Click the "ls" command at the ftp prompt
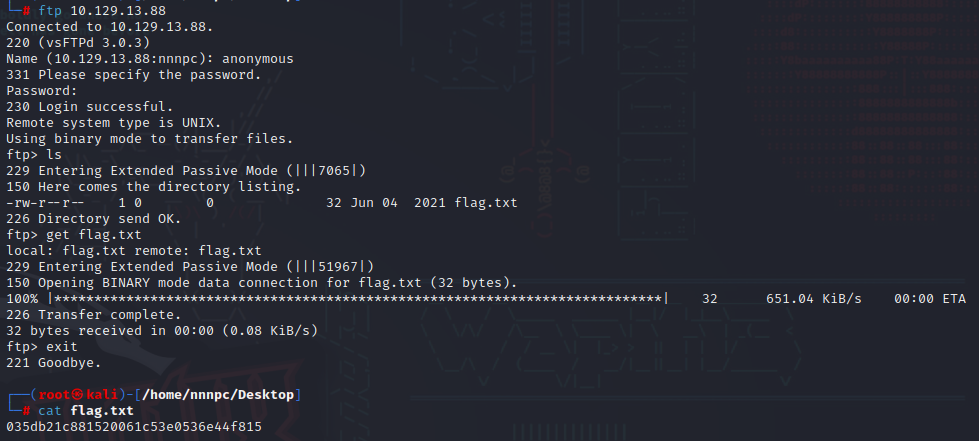The image size is (979, 441). click(55, 155)
